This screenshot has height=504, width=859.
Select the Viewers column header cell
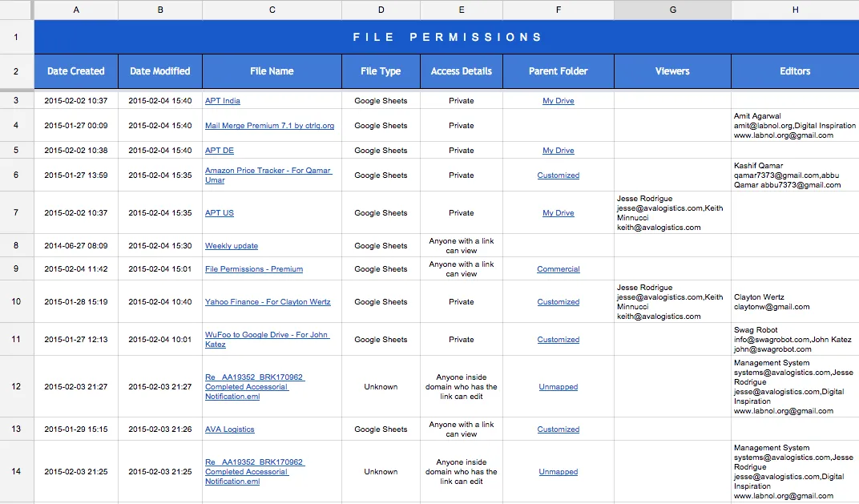coord(671,71)
